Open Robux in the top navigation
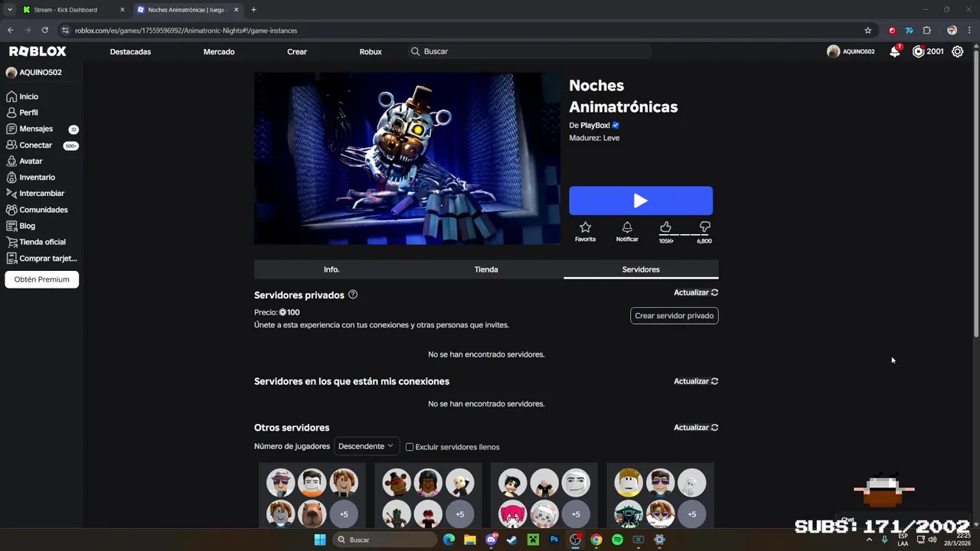This screenshot has height=551, width=980. [x=371, y=51]
